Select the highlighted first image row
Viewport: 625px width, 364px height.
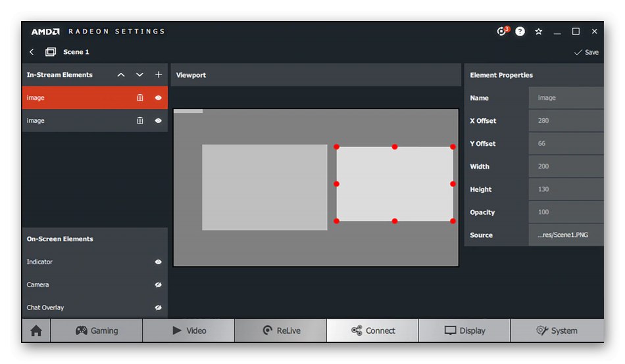tap(95, 98)
